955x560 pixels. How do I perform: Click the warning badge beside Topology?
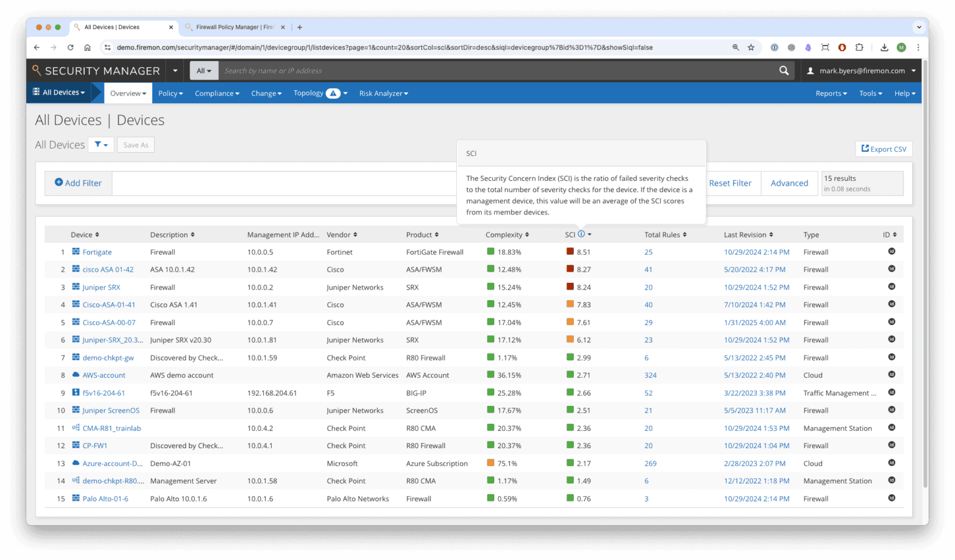click(x=333, y=93)
